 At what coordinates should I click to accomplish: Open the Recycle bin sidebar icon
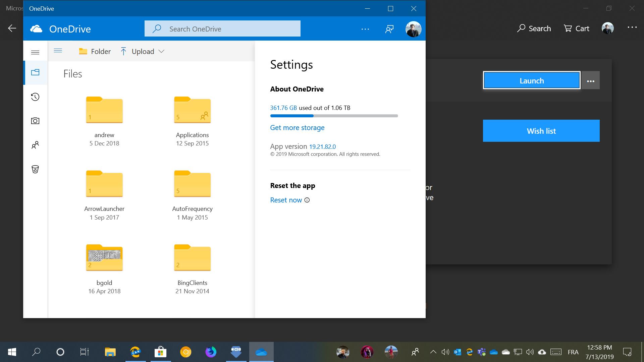(35, 169)
